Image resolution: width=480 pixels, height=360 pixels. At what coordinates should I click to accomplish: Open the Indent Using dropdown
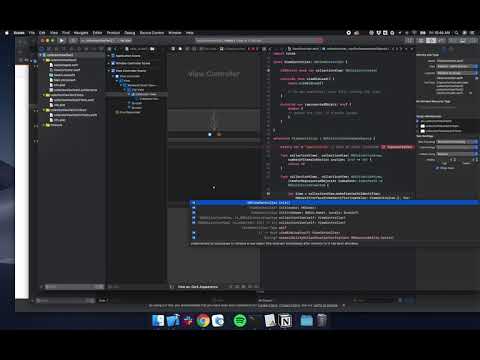[x=457, y=154]
